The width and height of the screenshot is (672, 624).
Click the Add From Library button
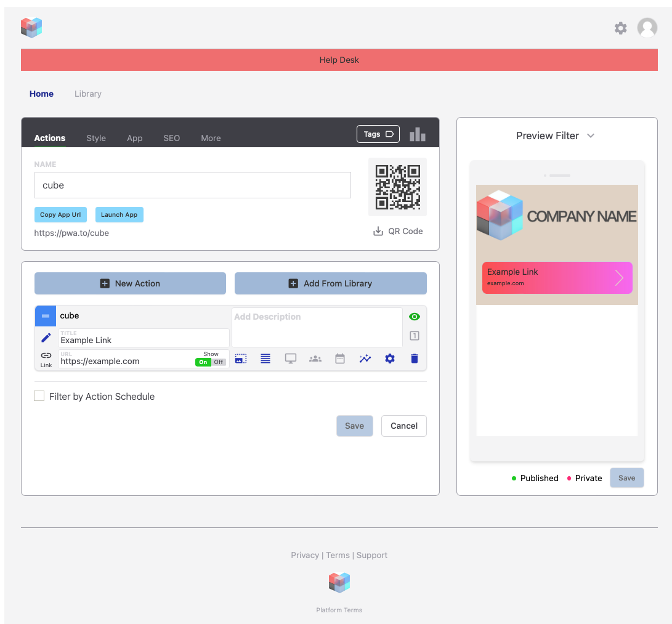tap(331, 283)
